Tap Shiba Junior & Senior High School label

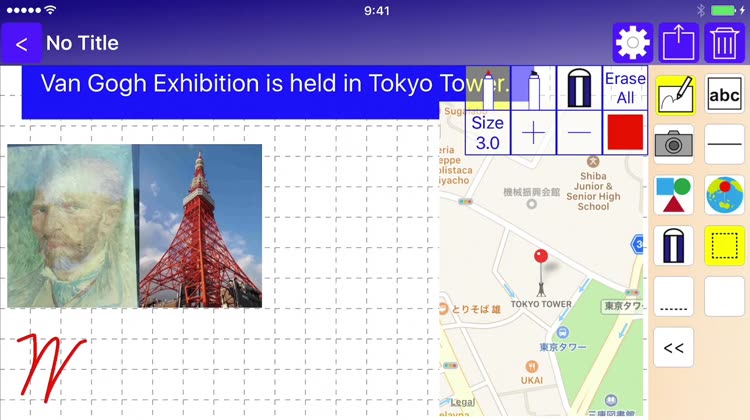[593, 191]
